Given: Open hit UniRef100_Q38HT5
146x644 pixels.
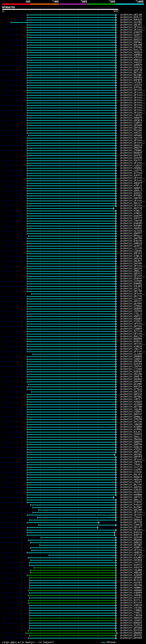Looking at the screenshot, I should pos(131,32).
